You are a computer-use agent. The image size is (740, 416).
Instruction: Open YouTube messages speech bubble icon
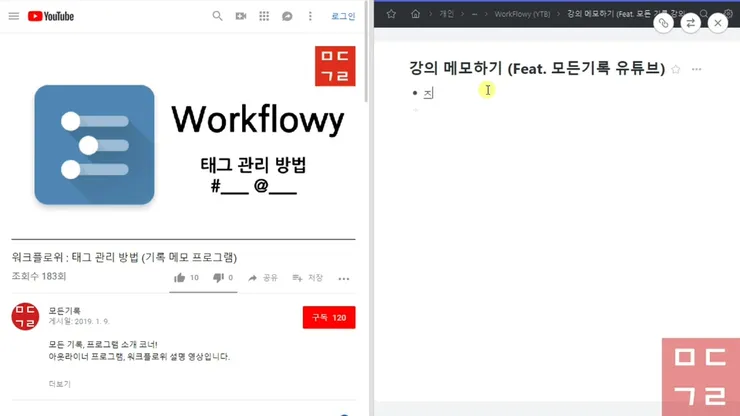(287, 16)
